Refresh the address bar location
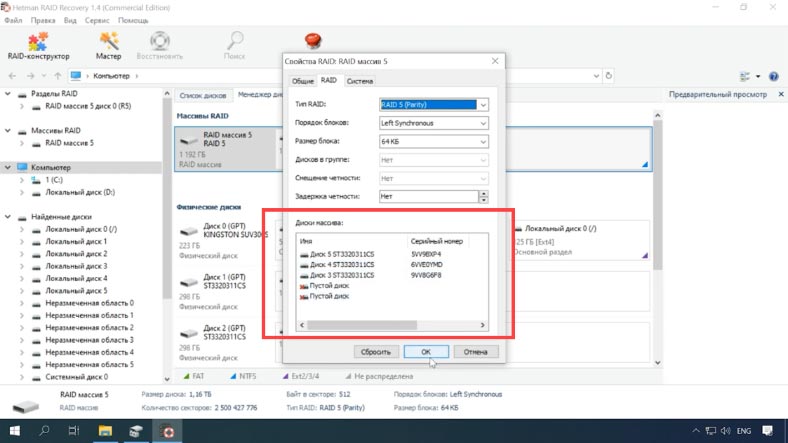The image size is (788, 443). tap(609, 76)
